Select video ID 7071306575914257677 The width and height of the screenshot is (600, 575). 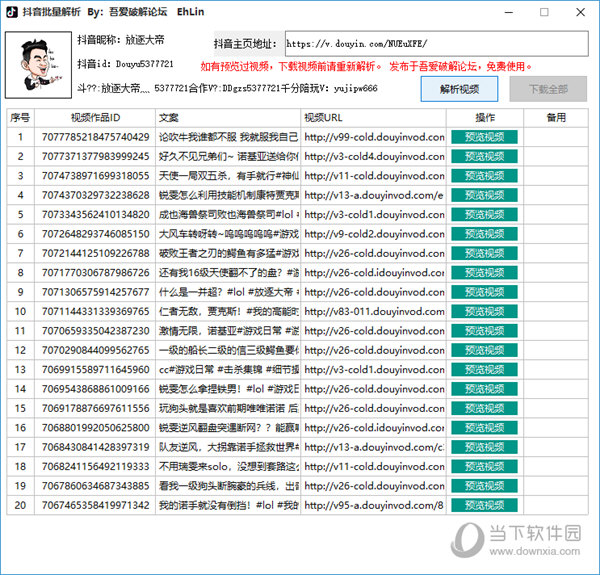point(96,292)
